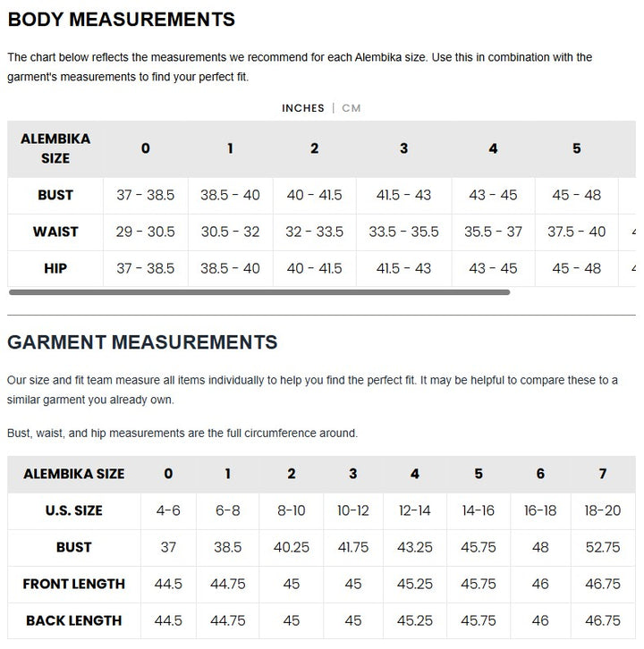Click the body measurements table horizontal scrollbar

(259, 292)
